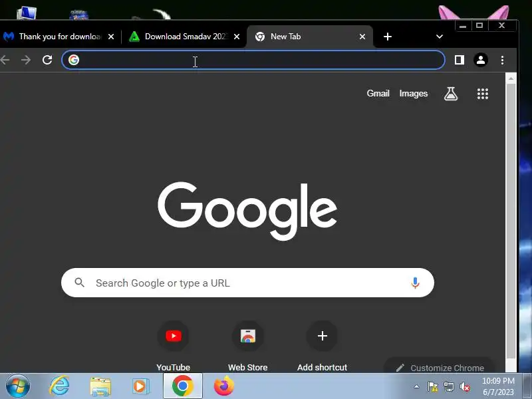Click the scrollbar up arrow
Viewport: 532px width, 399px height.
tap(511, 78)
